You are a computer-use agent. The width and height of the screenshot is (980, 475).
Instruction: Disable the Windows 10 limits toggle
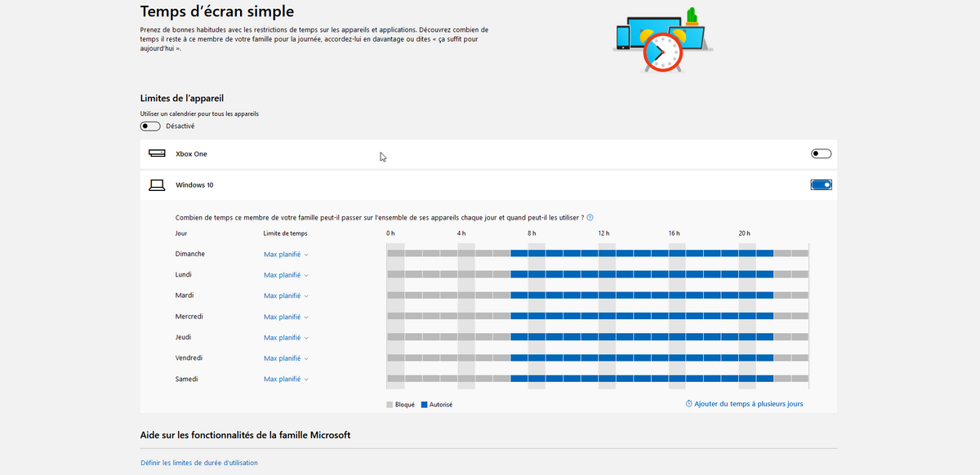821,185
